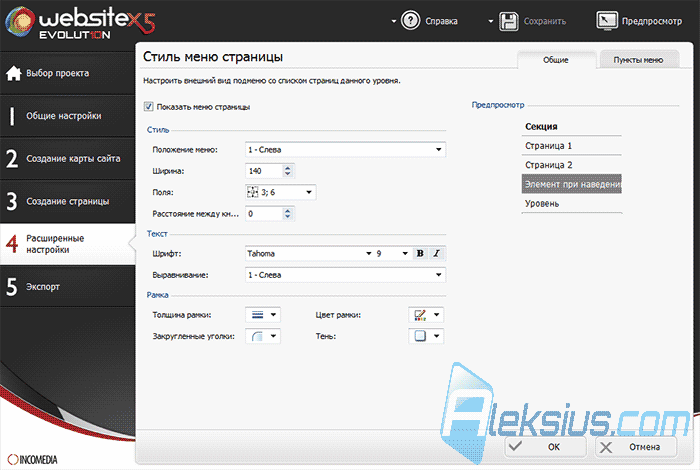
Task: Expand Выравнивание alignment dropdown
Action: click(345, 275)
